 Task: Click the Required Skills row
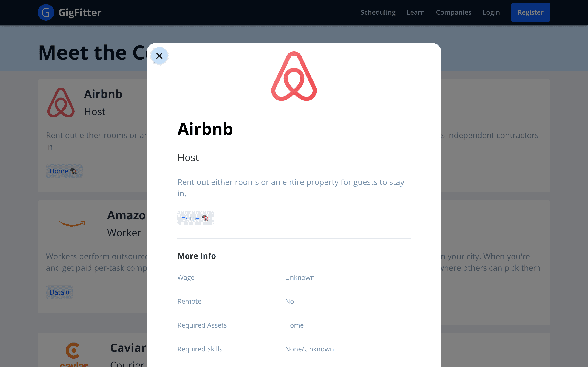(x=294, y=349)
